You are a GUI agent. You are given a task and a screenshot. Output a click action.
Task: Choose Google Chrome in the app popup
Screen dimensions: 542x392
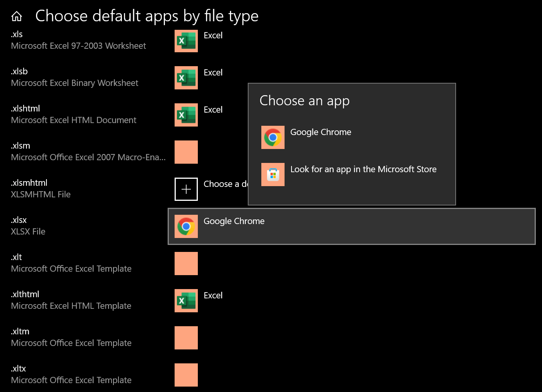[x=352, y=137]
